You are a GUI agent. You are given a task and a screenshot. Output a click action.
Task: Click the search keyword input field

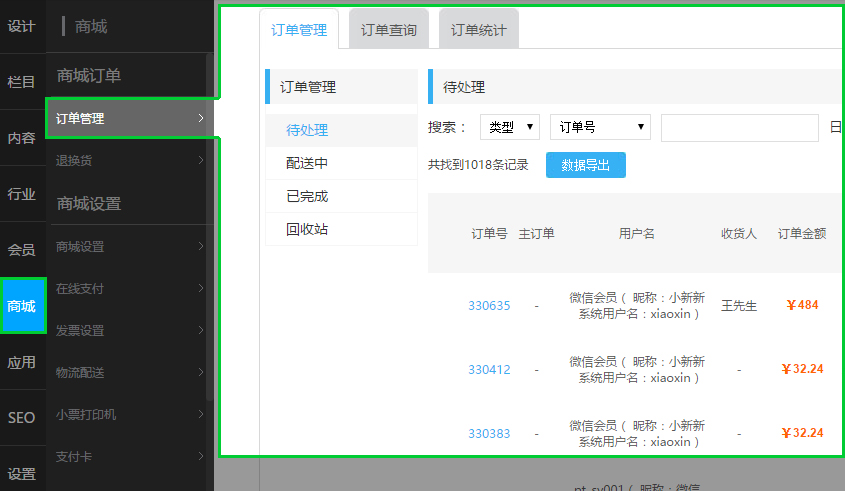click(x=739, y=127)
